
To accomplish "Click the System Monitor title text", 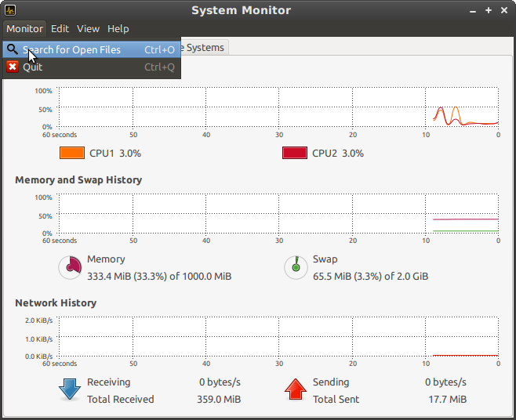I will coord(242,10).
